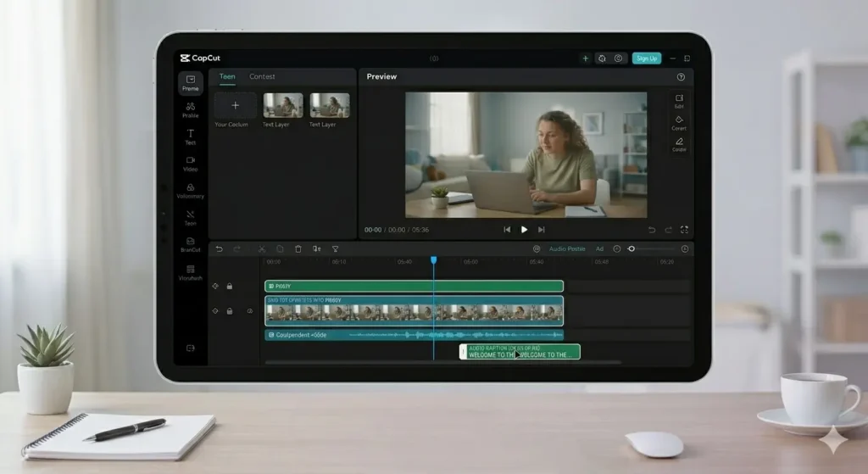Screen dimensions: 868x474
Task: Open the Prakle sidebar tool
Action: point(191,110)
